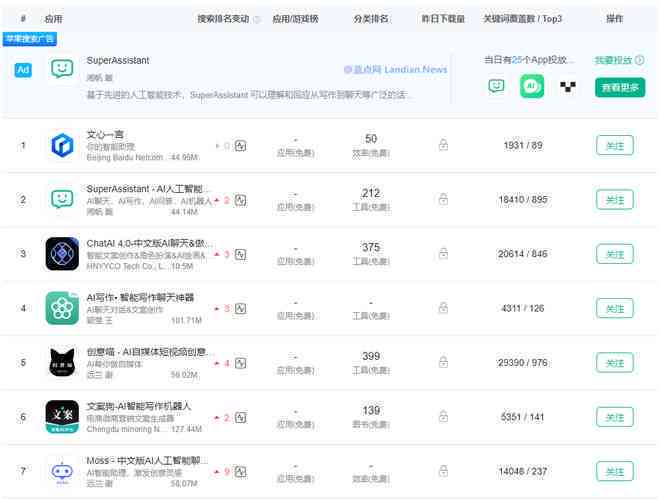The width and height of the screenshot is (660, 499).
Task: Open the 文心一言 app icon
Action: pyautogui.click(x=62, y=146)
